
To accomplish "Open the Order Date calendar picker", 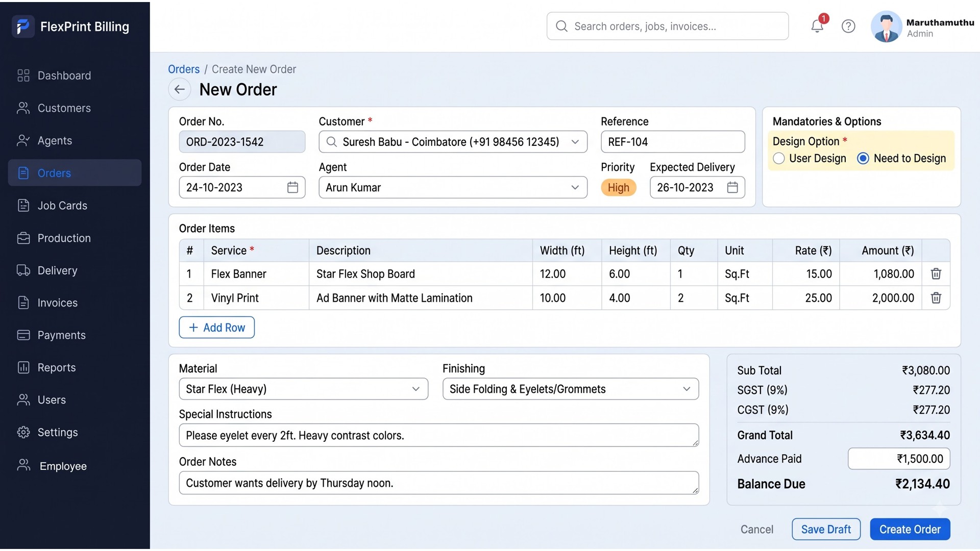I will [292, 187].
